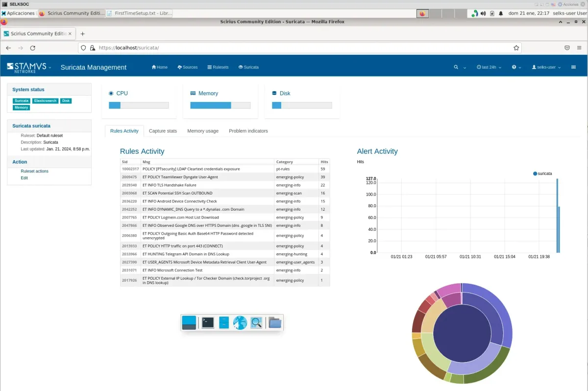
Task: Launch the terminal from the dock
Action: tap(208, 322)
